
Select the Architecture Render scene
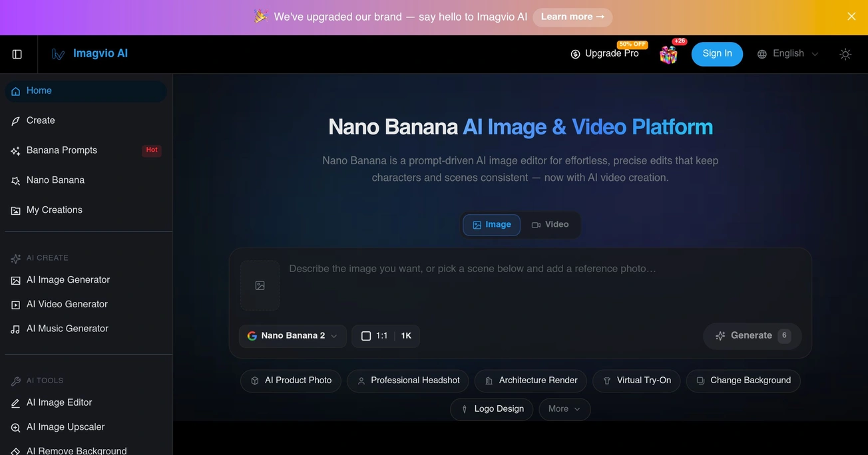pyautogui.click(x=531, y=380)
